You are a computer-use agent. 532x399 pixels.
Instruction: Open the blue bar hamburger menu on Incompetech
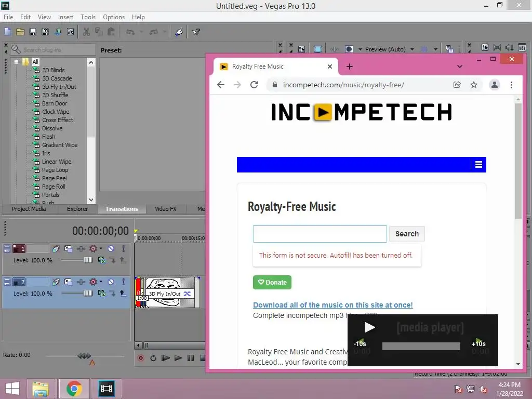point(478,165)
